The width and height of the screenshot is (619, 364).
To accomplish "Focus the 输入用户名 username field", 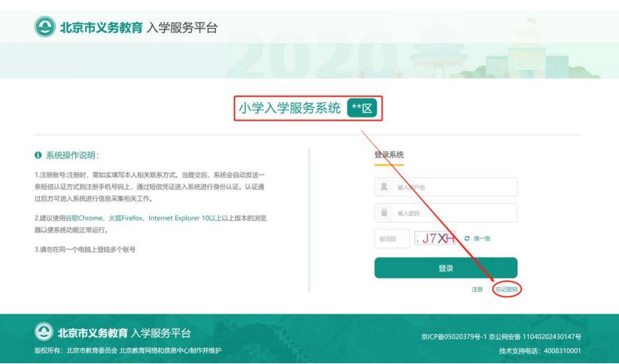I will 446,187.
